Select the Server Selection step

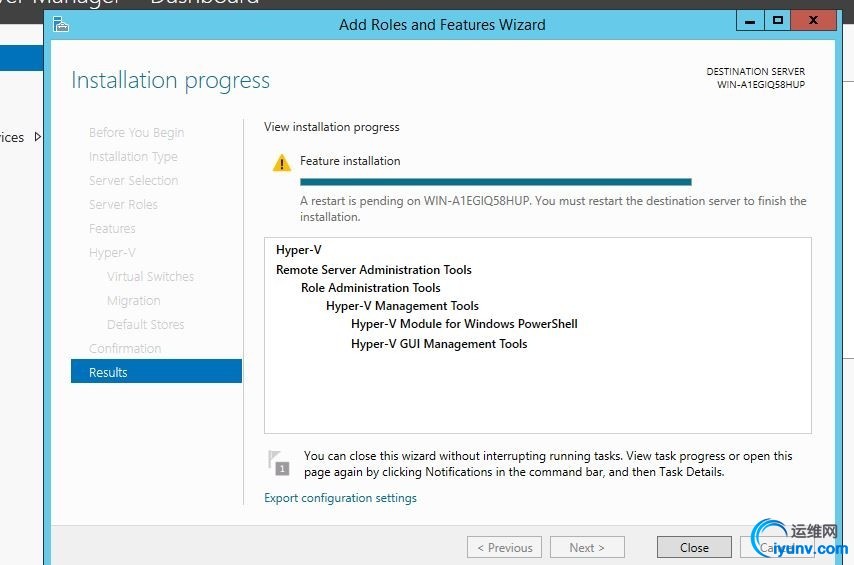click(133, 180)
